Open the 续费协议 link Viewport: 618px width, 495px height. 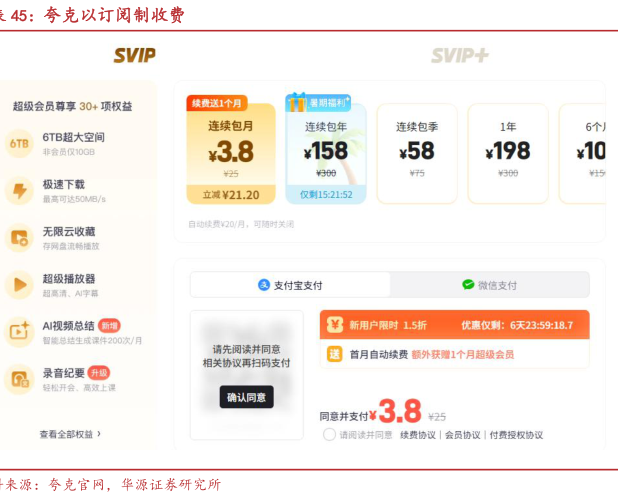point(417,435)
